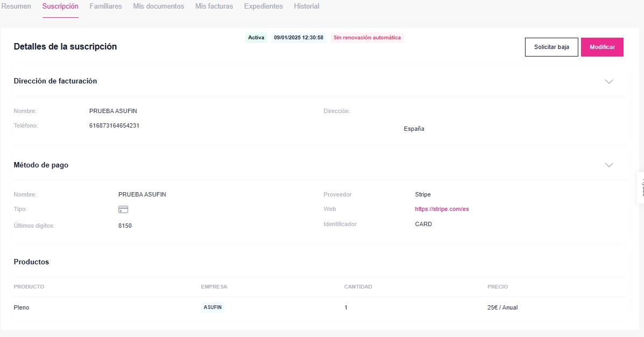
Task: Select the Pleno product row
Action: pyautogui.click(x=22, y=307)
